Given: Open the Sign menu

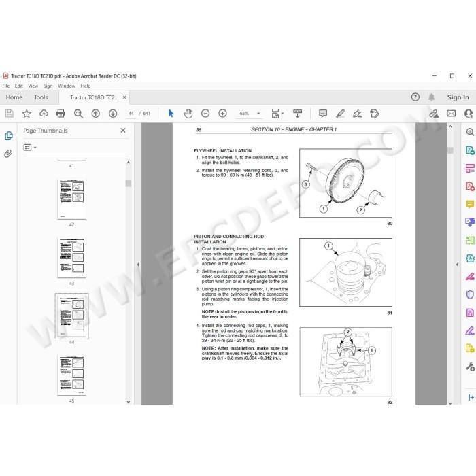Looking at the screenshot, I should (48, 86).
